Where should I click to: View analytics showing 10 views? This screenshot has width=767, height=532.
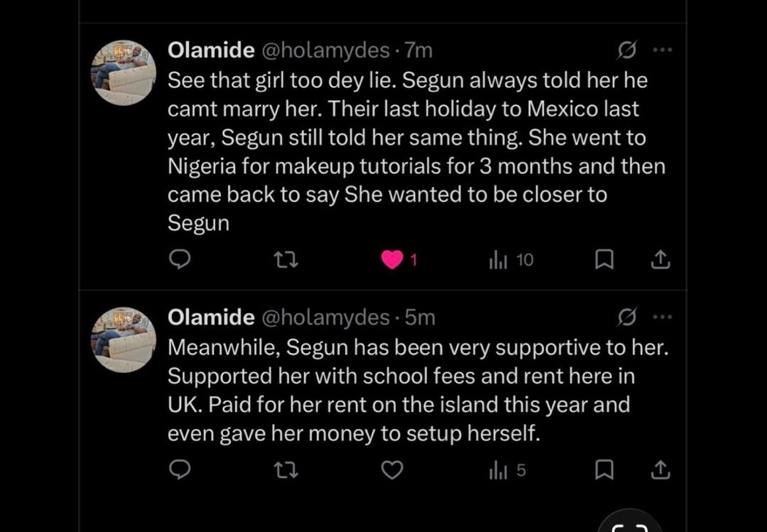coord(511,260)
